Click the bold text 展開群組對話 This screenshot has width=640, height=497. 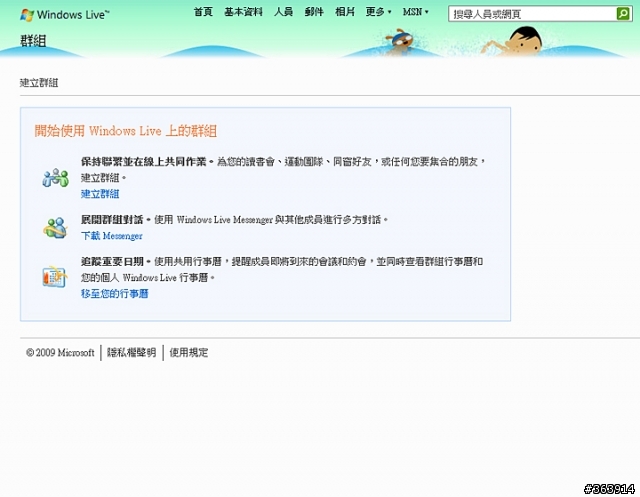(x=112, y=220)
